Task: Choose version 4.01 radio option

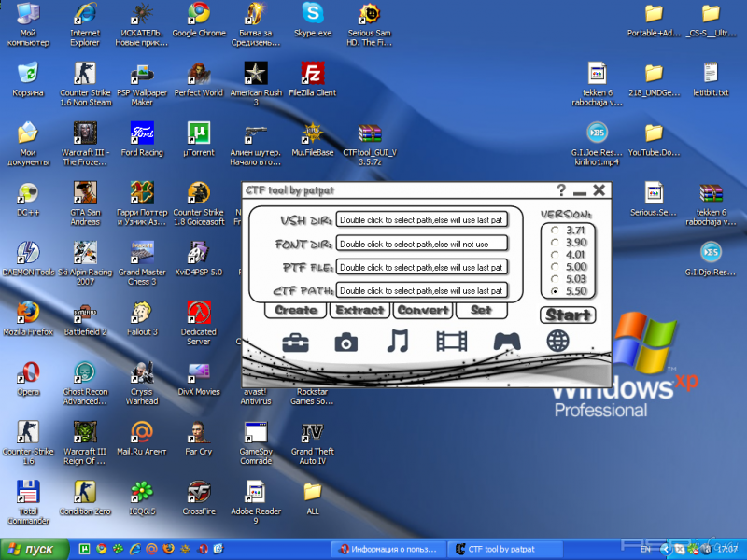Action: pos(556,254)
